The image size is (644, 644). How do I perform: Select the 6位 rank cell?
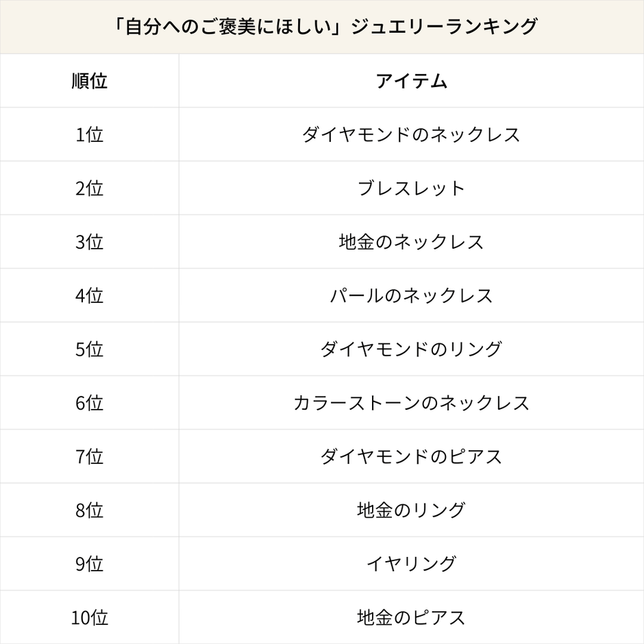[89, 402]
